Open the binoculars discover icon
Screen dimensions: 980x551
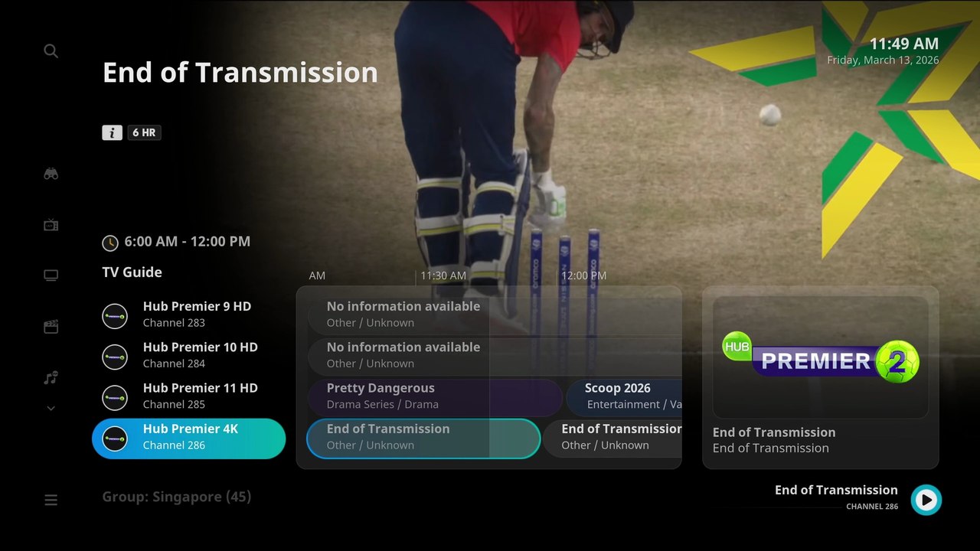click(x=51, y=174)
